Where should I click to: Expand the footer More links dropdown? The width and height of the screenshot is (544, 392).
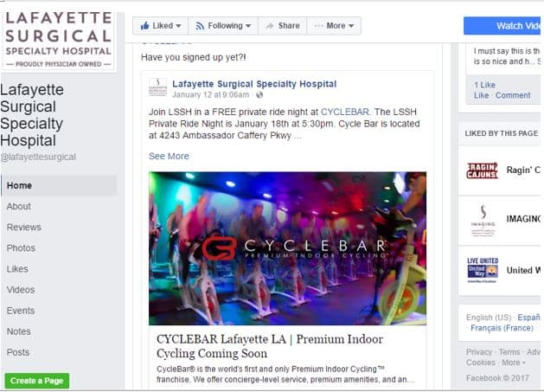pyautogui.click(x=514, y=363)
